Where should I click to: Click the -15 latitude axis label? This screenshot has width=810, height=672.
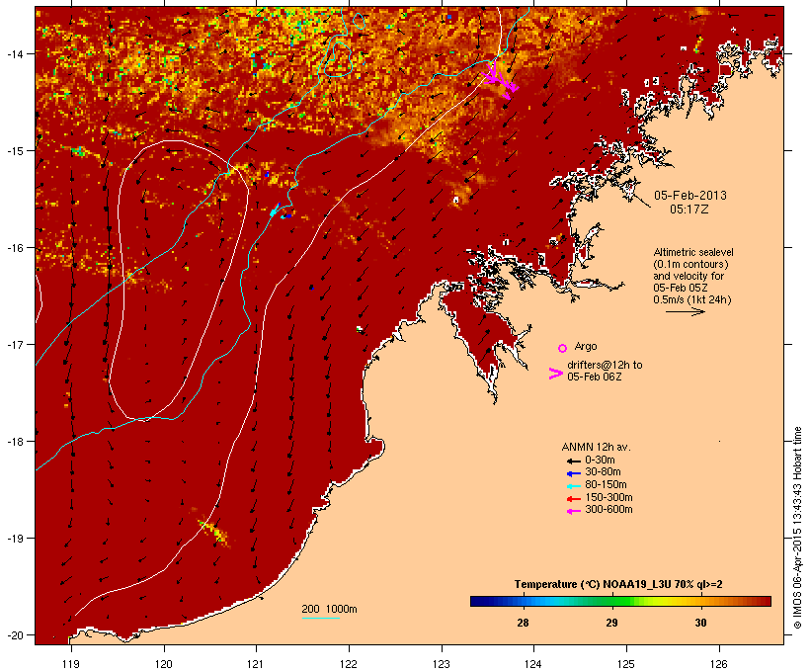(x=14, y=151)
